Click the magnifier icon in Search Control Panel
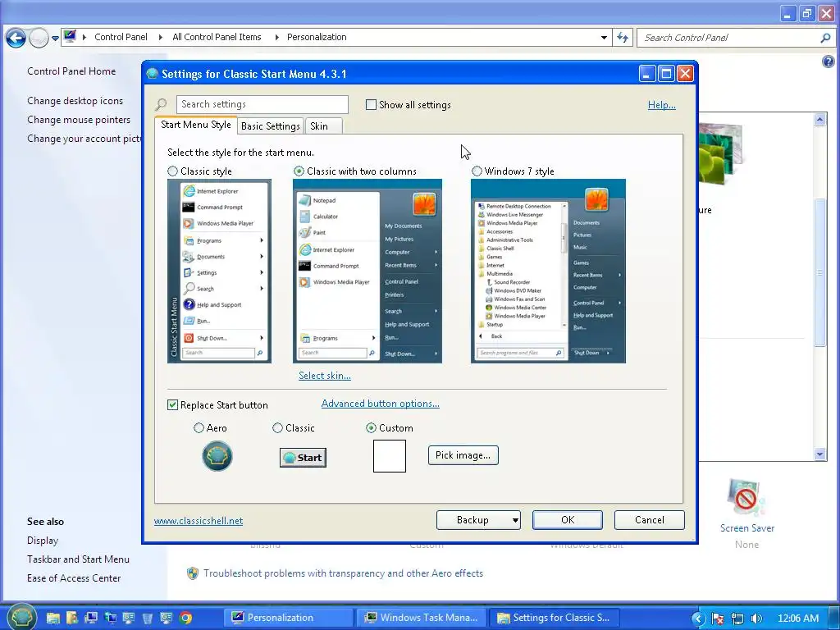This screenshot has height=630, width=840. (825, 38)
